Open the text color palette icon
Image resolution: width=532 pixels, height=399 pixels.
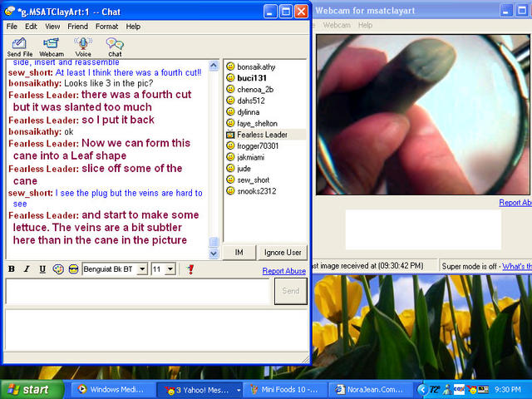pyautogui.click(x=58, y=269)
